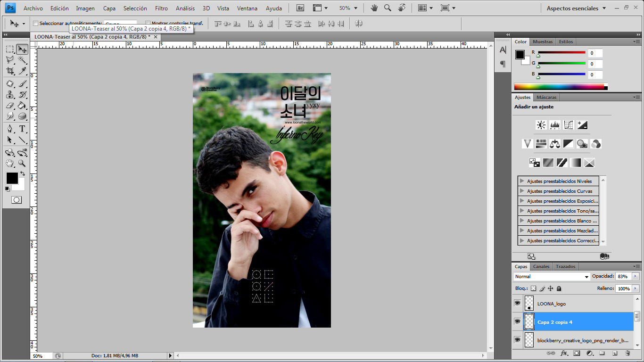This screenshot has width=644, height=362.
Task: Select the Eyedropper tool
Action: click(22, 71)
